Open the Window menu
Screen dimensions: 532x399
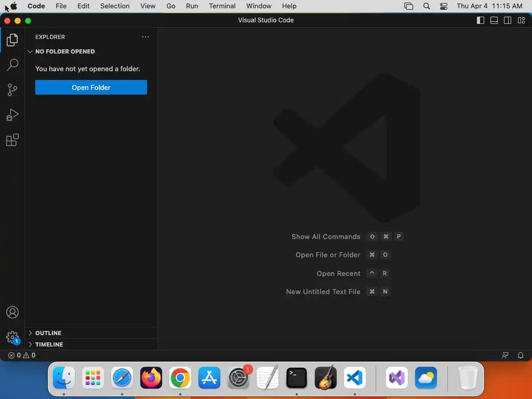click(259, 6)
